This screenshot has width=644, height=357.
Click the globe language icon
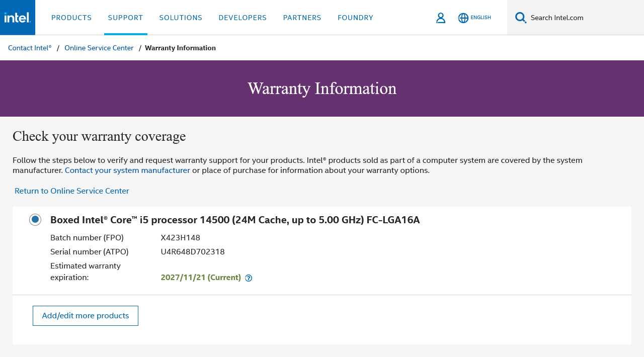[x=463, y=18]
